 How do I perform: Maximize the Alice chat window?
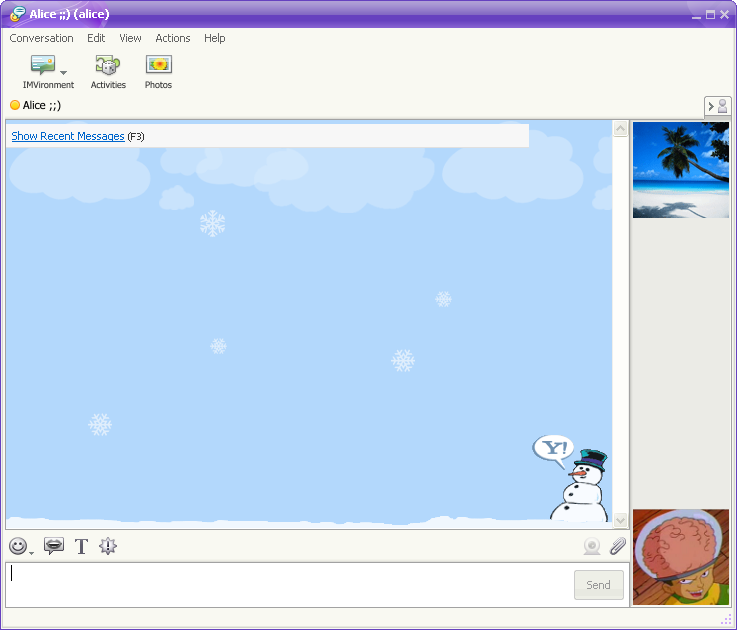(711, 15)
